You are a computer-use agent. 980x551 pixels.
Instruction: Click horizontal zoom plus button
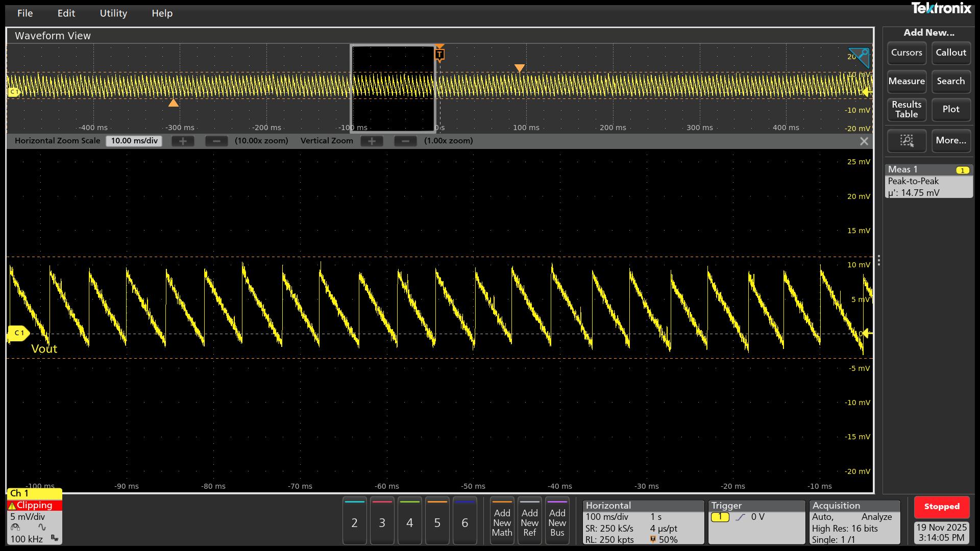tap(183, 141)
